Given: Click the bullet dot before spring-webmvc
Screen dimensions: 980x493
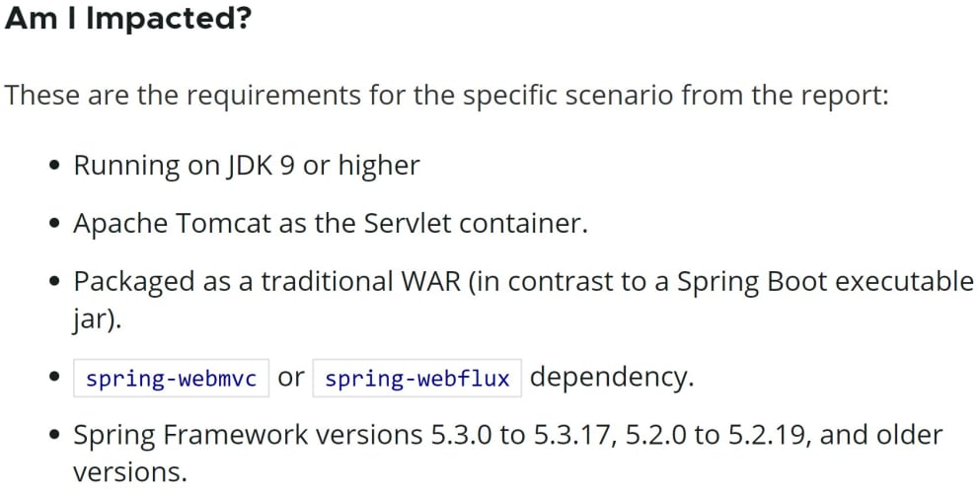Looking at the screenshot, I should pos(56,377).
